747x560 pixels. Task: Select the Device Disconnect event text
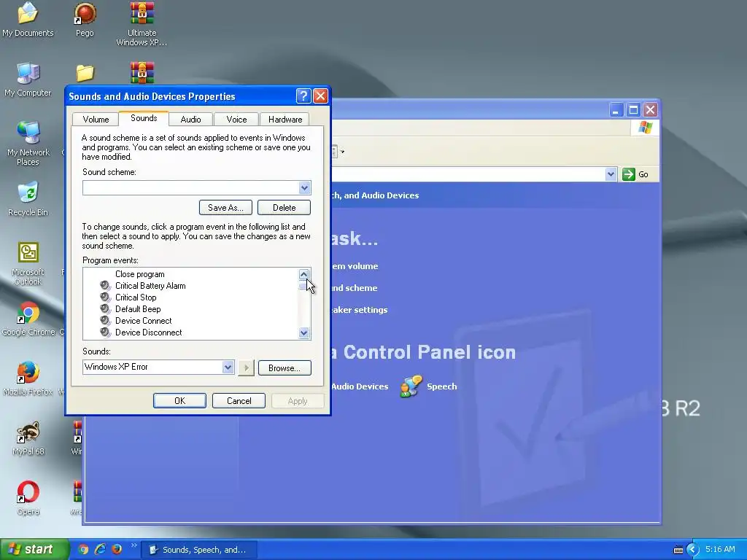149,332
